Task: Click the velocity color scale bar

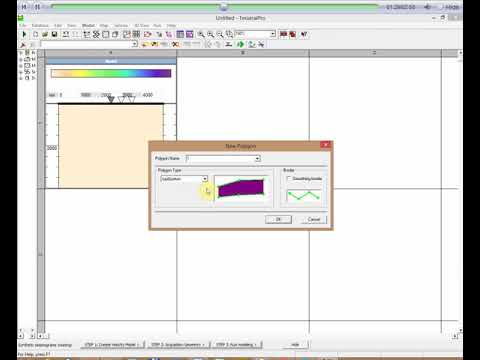Action: coord(111,73)
